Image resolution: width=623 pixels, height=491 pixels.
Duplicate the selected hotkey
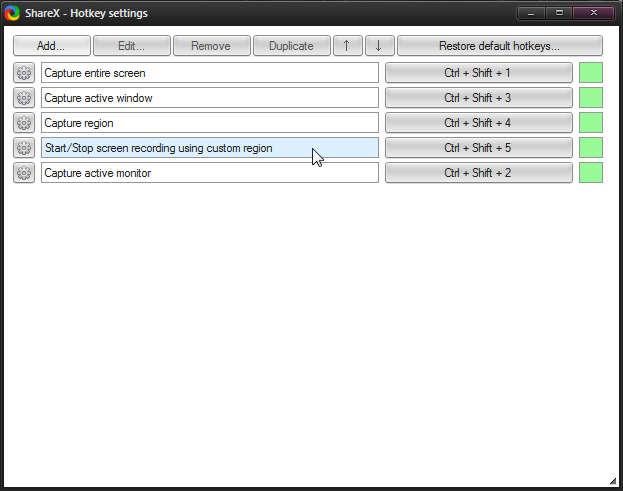[x=291, y=46]
